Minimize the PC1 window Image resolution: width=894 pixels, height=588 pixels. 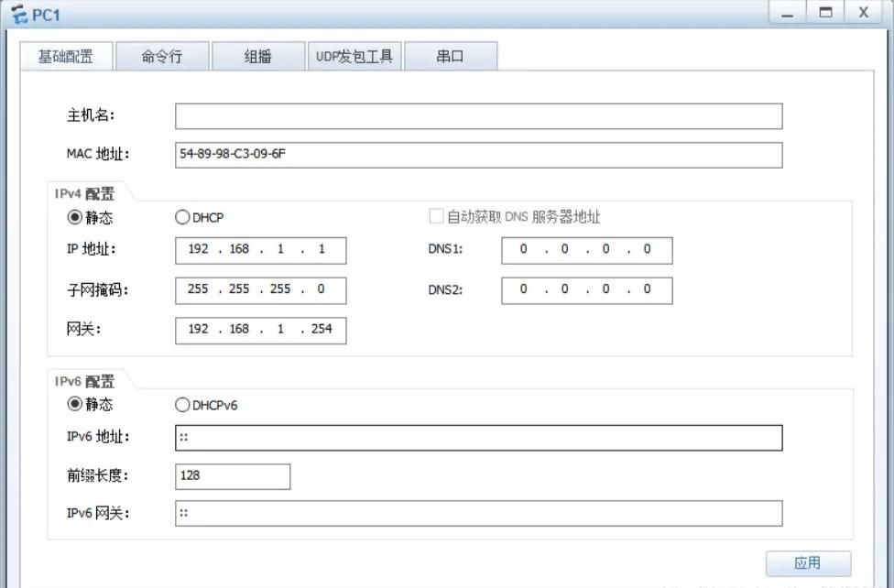click(x=789, y=14)
